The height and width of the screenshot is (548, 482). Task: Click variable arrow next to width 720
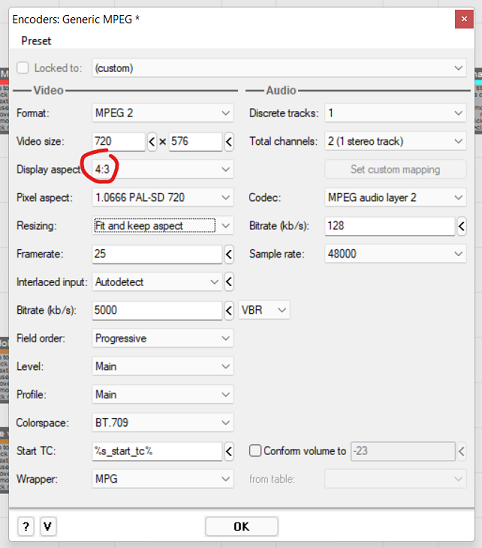152,142
